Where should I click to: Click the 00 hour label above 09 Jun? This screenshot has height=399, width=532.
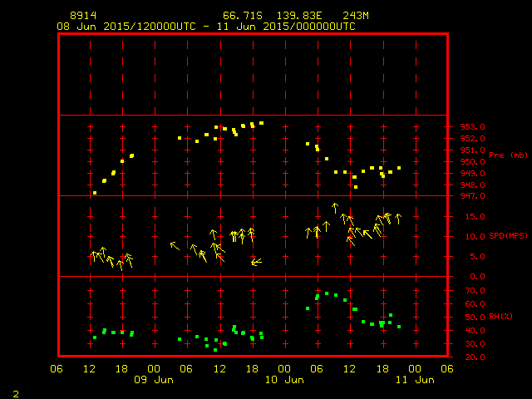click(x=154, y=369)
